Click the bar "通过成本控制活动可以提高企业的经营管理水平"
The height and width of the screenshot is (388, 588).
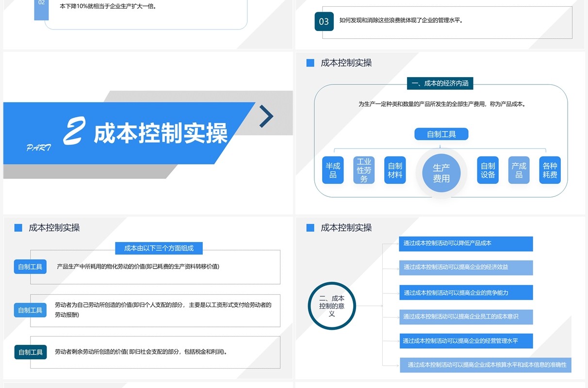tap(466, 341)
